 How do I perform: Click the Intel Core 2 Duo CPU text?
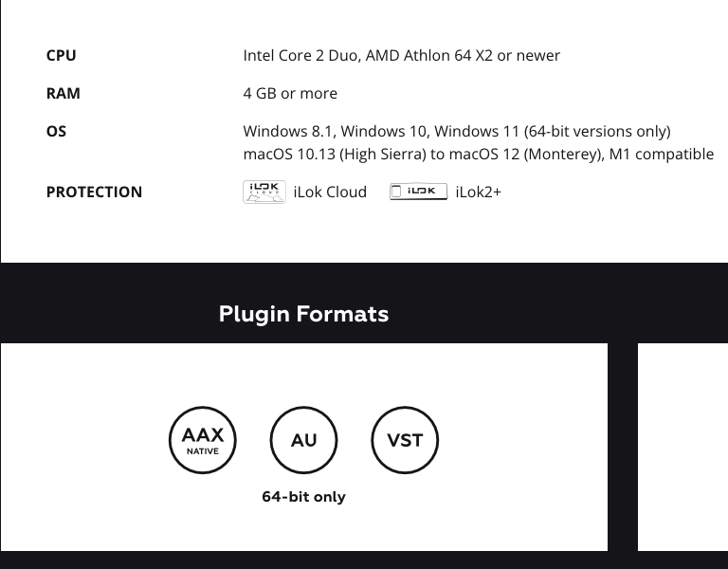point(402,55)
